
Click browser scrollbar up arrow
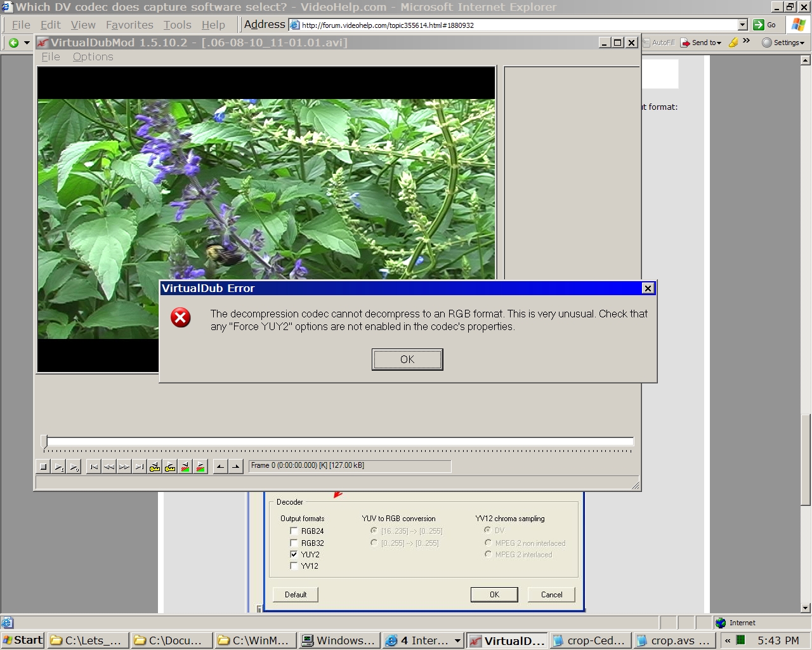[806, 61]
